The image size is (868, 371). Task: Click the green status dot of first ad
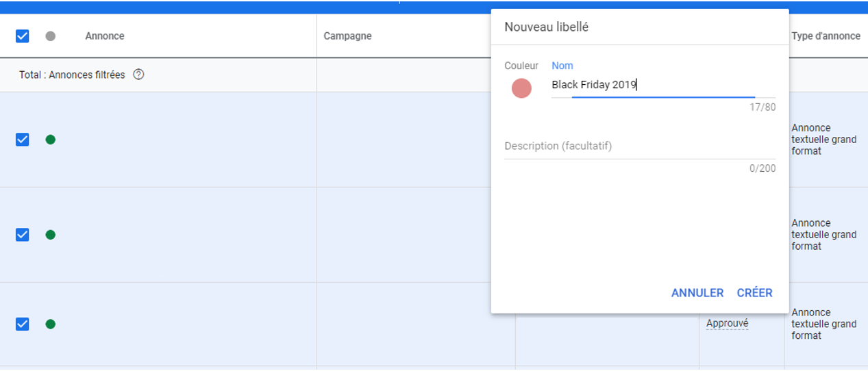pos(50,140)
